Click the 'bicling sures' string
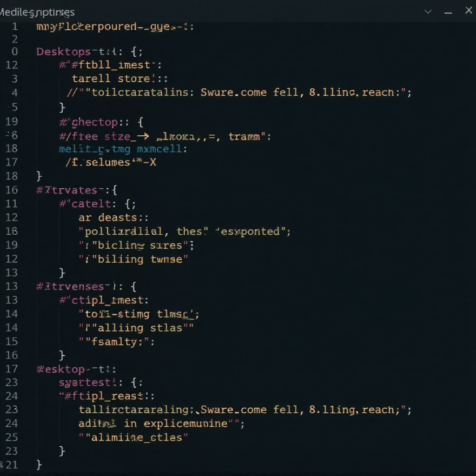476x476 pixels. [x=136, y=245]
